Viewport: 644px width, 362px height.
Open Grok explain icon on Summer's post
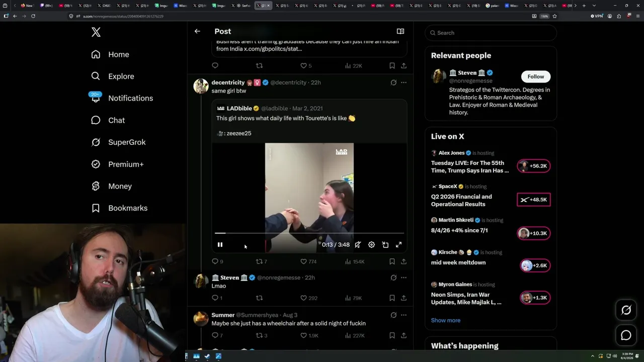tap(393, 315)
